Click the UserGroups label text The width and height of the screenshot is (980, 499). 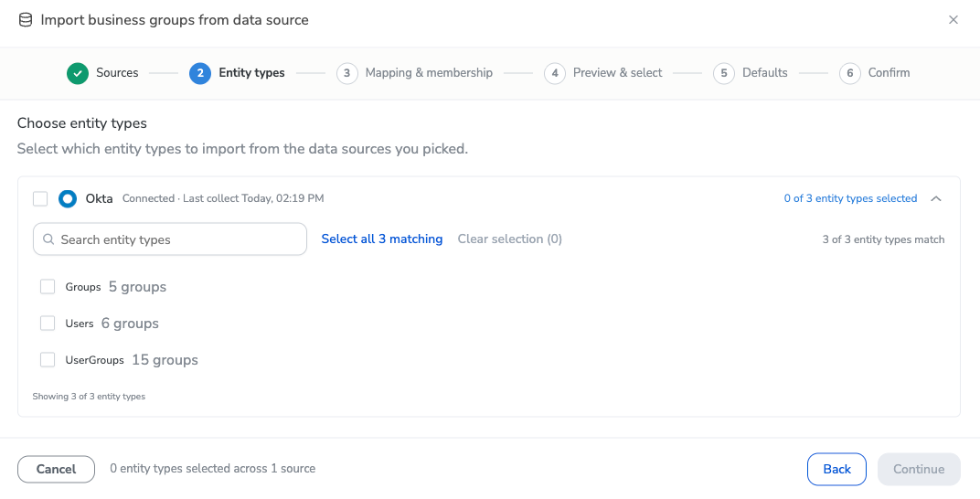coord(94,360)
